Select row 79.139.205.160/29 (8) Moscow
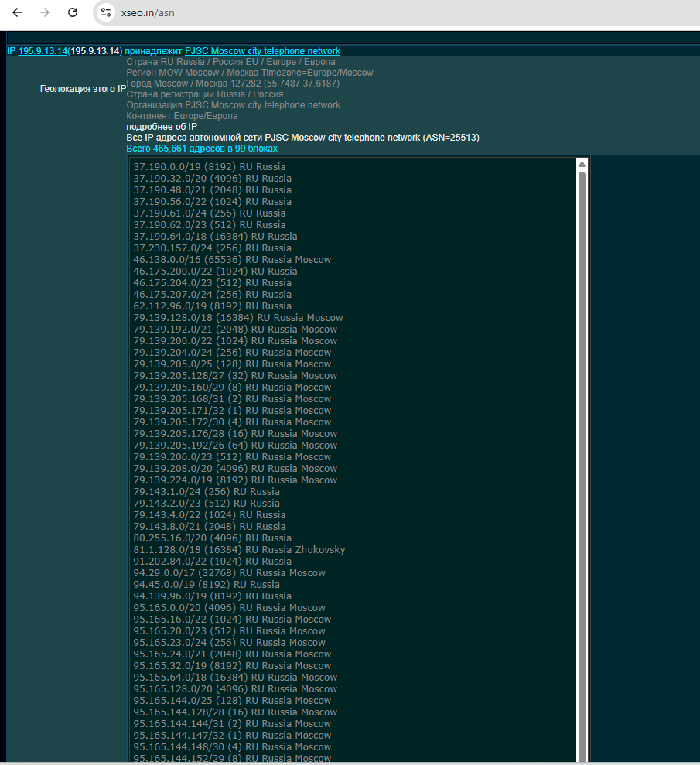Viewport: 700px width, 765px height. pyautogui.click(x=233, y=388)
